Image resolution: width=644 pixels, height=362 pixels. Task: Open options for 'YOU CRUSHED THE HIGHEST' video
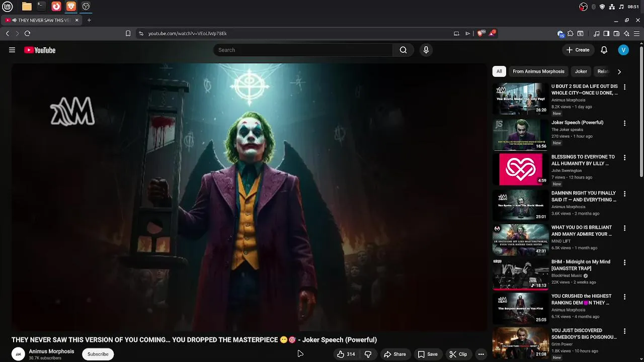624,297
